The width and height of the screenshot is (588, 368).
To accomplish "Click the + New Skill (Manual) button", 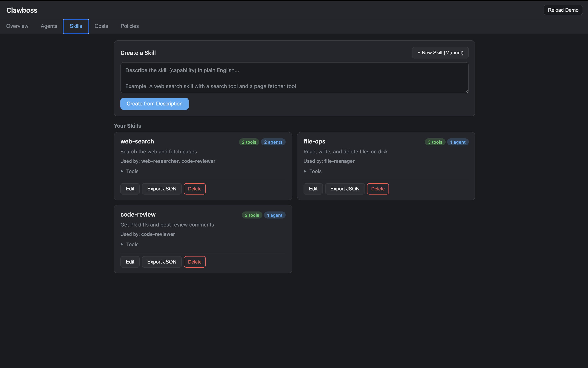I will (x=440, y=53).
